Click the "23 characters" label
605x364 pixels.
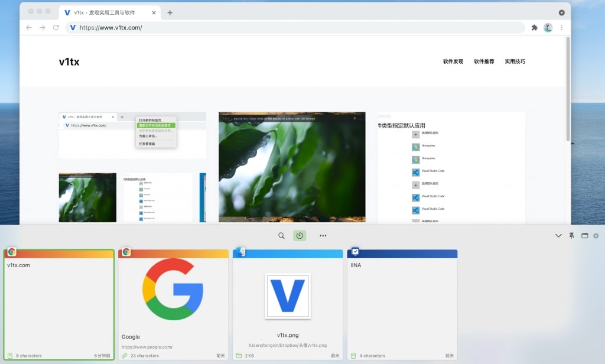[x=145, y=356]
